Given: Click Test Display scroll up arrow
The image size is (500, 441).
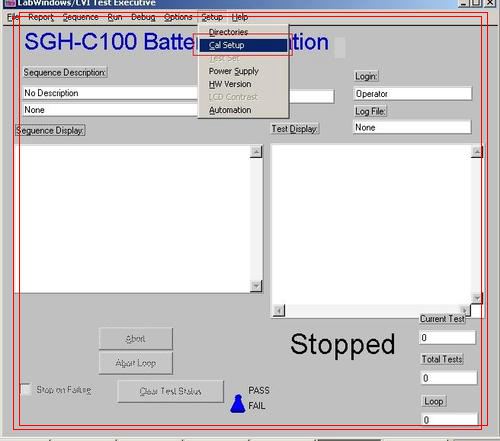Looking at the screenshot, I should click(477, 152).
